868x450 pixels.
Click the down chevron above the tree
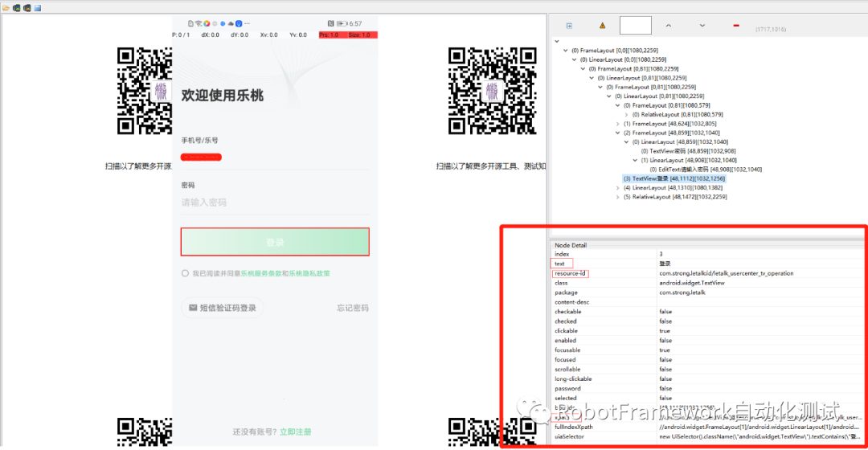702,26
